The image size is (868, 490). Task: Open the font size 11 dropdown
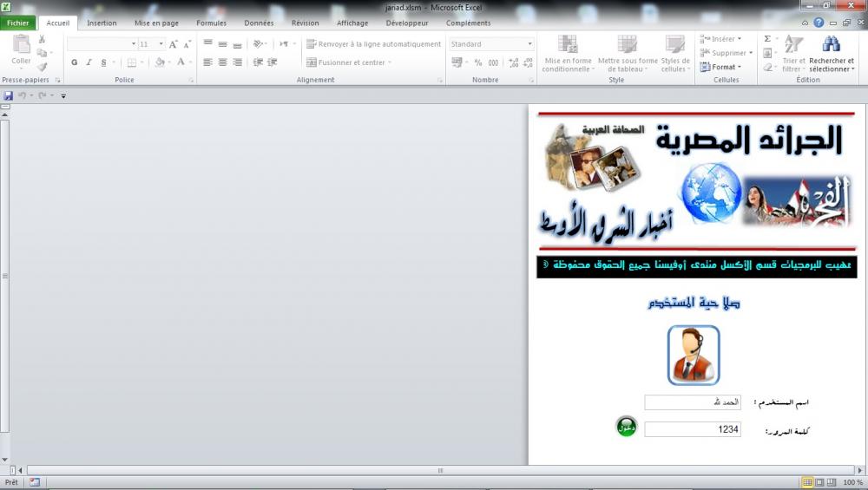pos(161,43)
